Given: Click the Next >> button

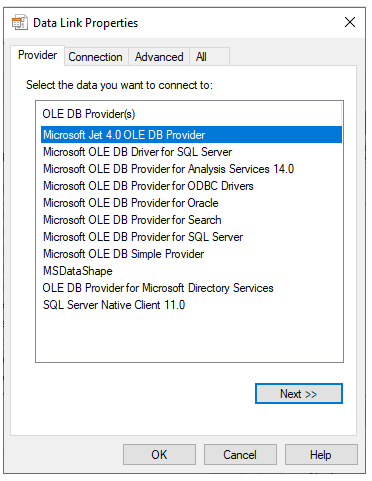Looking at the screenshot, I should 299,394.
